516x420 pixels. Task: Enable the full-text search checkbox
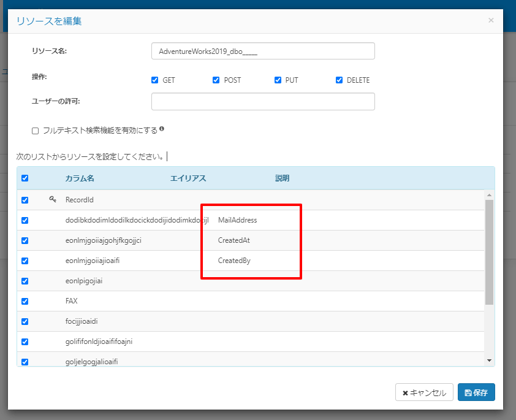click(35, 131)
